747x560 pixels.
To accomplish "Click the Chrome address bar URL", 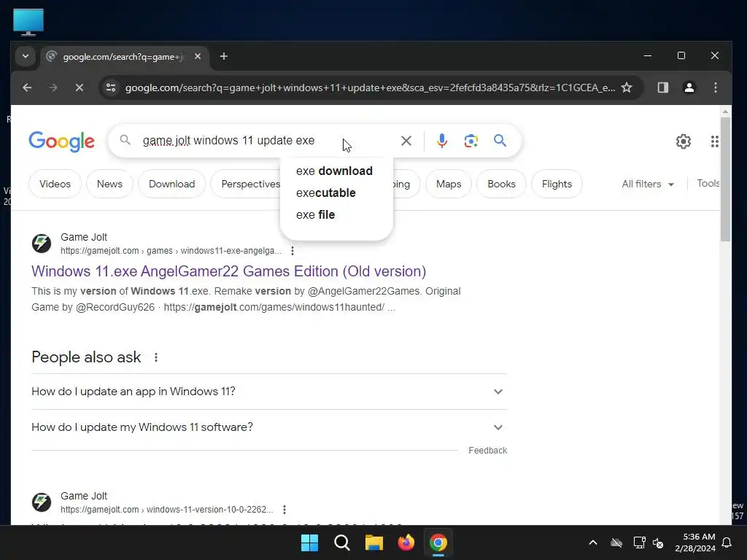I will (x=370, y=87).
